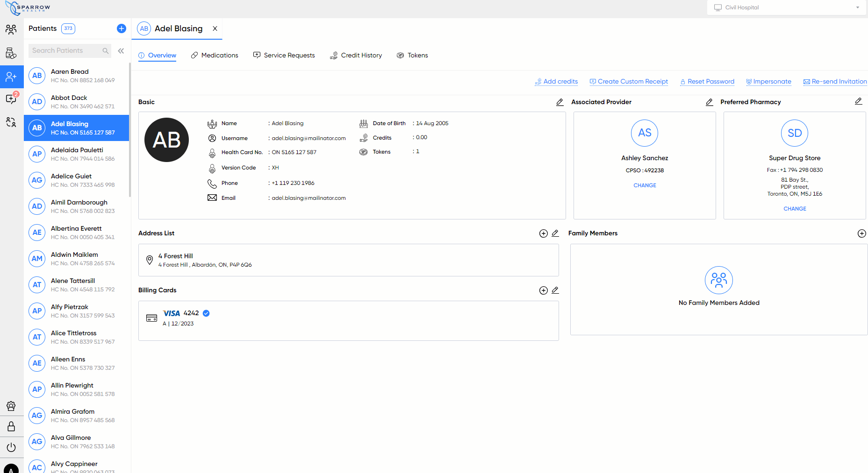Collapse the patients list panel

point(121,51)
